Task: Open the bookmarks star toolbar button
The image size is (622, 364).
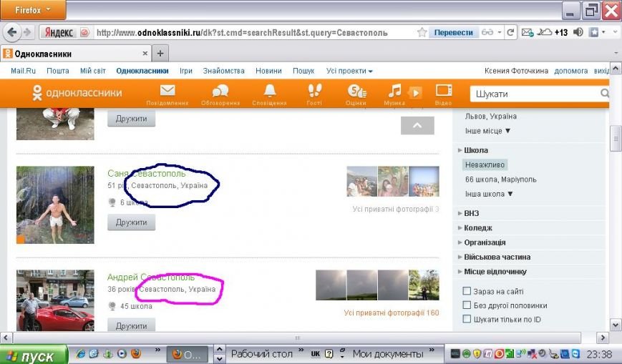Action: pos(593,32)
